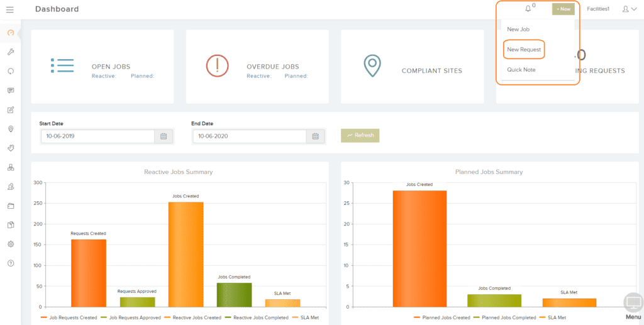Toggle the hamburger navigation menu

pyautogui.click(x=10, y=9)
